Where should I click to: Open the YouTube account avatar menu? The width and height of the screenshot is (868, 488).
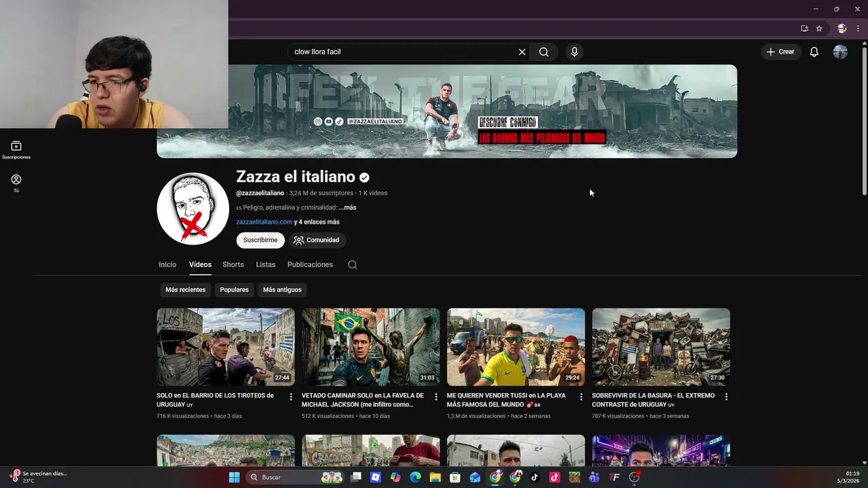840,52
